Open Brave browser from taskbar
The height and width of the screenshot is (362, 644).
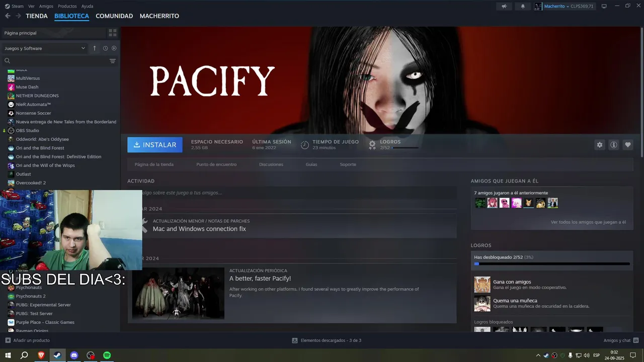tap(41, 355)
